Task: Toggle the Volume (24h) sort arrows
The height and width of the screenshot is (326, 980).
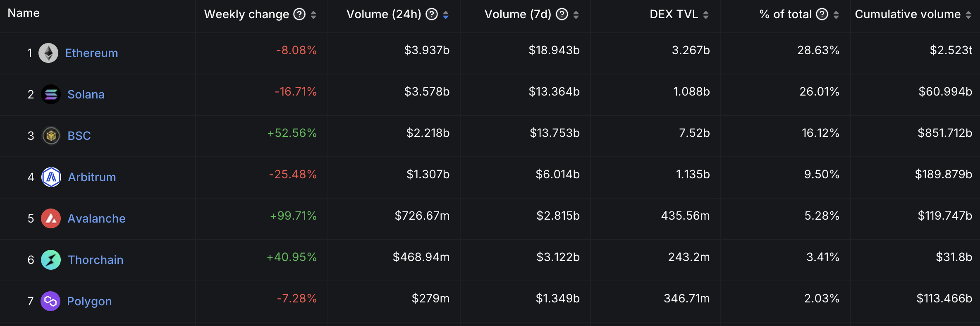Action: click(x=446, y=15)
